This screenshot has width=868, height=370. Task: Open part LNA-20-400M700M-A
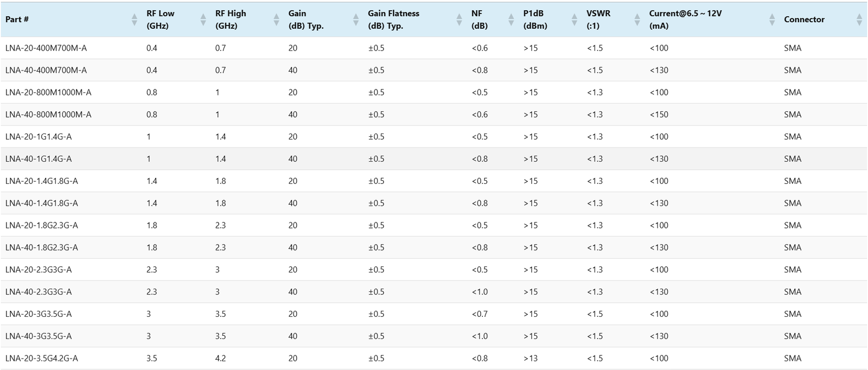click(46, 48)
